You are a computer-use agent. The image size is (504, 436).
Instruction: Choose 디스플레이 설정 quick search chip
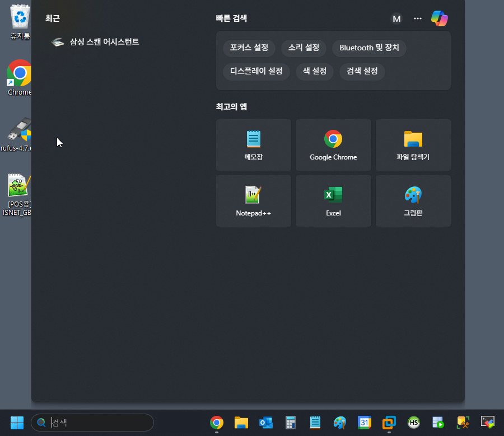(x=256, y=71)
